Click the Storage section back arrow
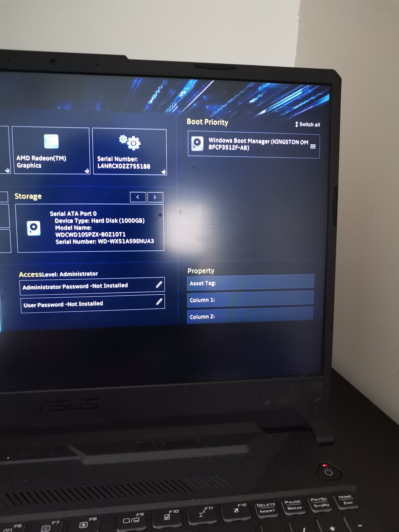399x532 pixels. coord(138,197)
